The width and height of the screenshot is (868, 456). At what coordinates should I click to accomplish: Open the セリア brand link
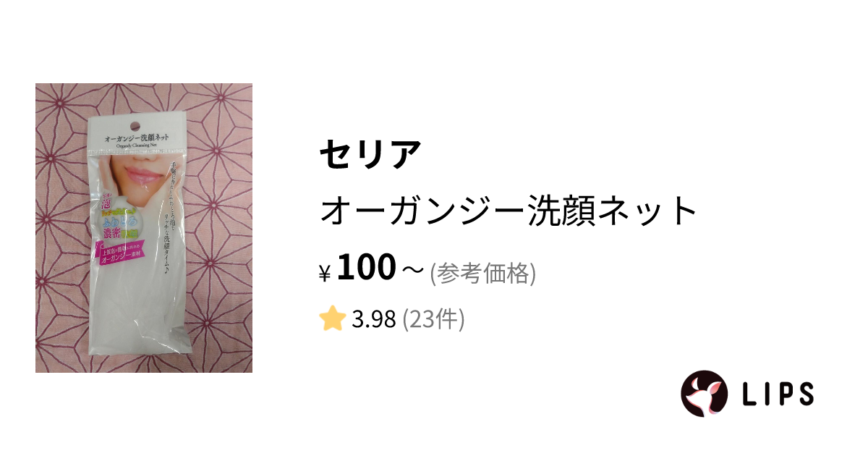[370, 153]
